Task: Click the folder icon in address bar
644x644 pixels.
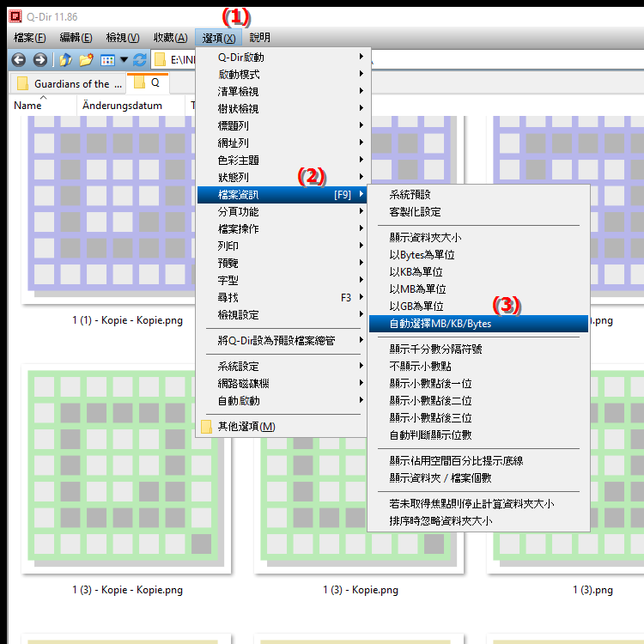Action: [160, 60]
